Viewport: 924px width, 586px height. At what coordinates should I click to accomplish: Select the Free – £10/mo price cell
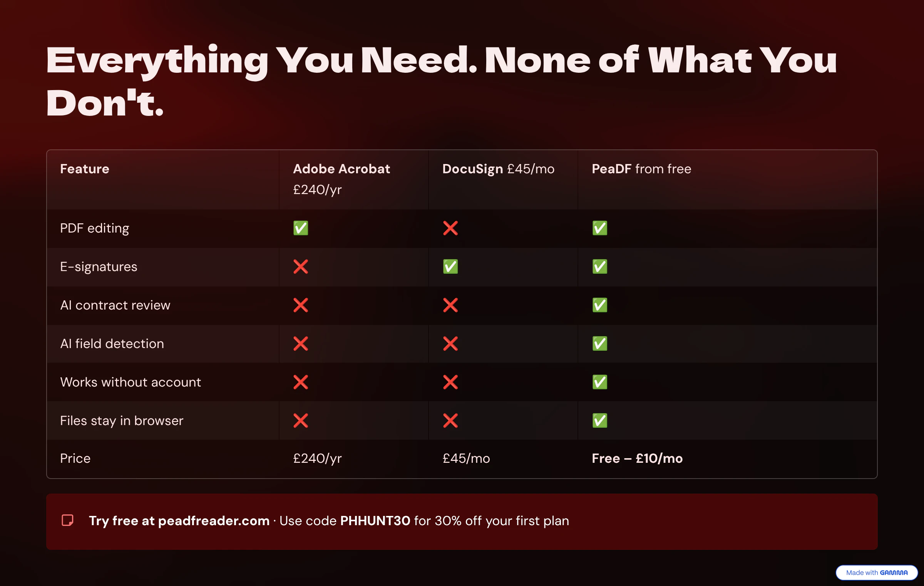[637, 458]
